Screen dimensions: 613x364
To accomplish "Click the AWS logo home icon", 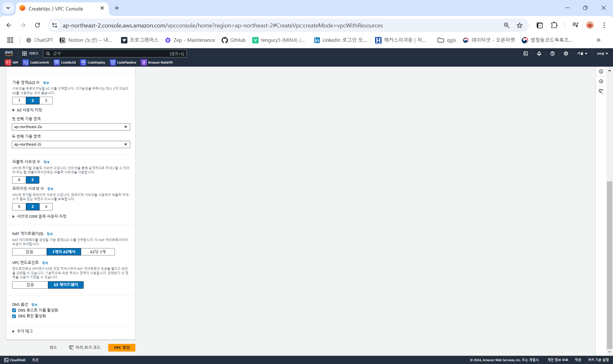I will [9, 53].
